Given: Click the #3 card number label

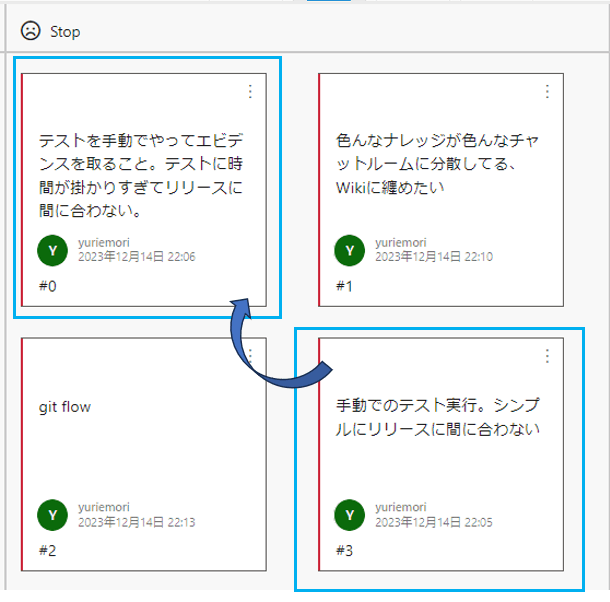Looking at the screenshot, I should coord(344,551).
